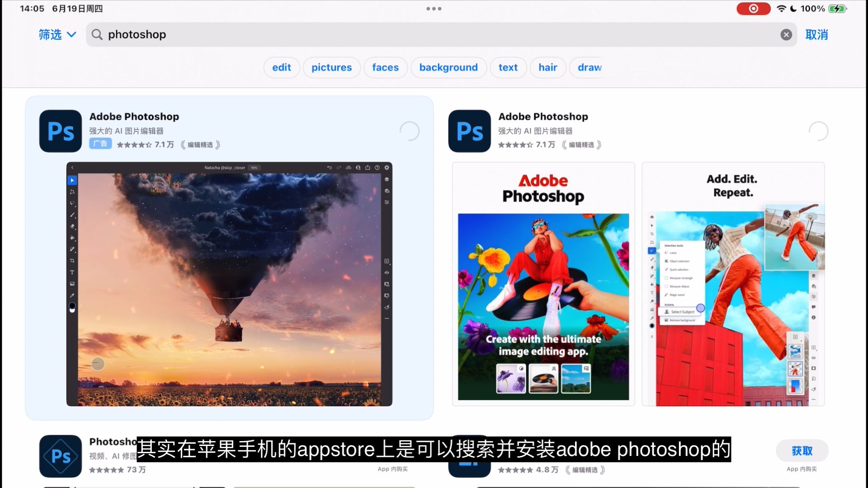The height and width of the screenshot is (488, 868).
Task: Click the loading spinner on the right Photoshop result
Action: pos(818,131)
